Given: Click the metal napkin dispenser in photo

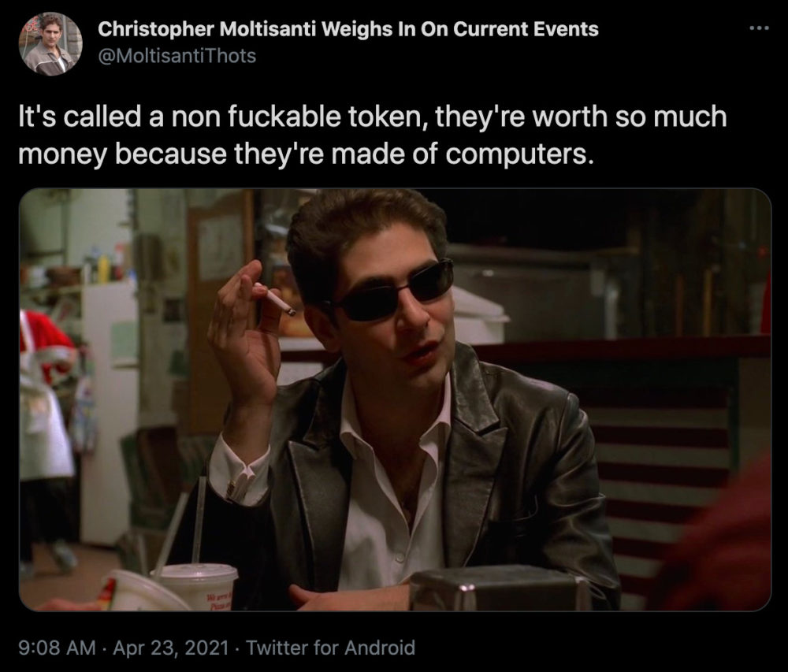Looking at the screenshot, I should point(499,588).
